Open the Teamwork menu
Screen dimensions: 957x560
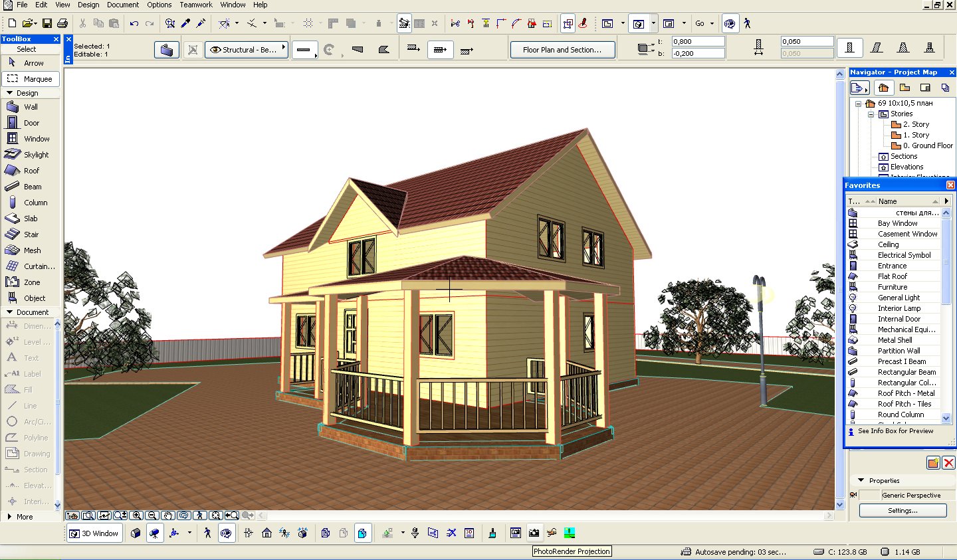coord(196,5)
